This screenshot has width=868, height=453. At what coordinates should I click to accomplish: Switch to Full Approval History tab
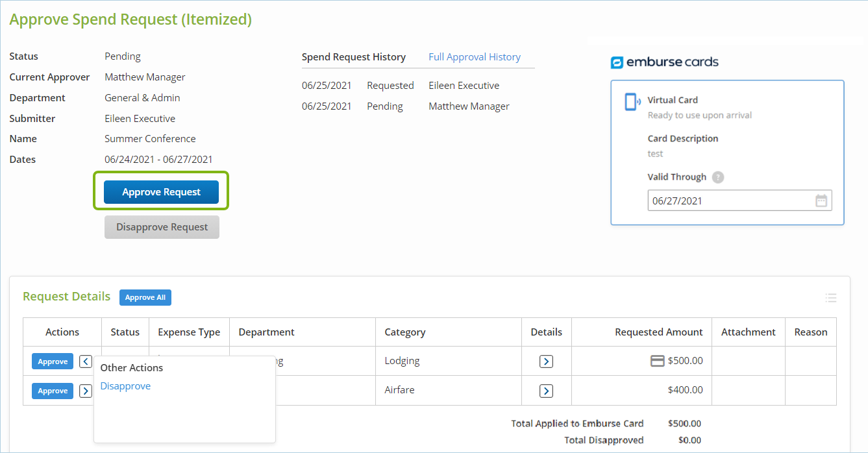(x=474, y=57)
